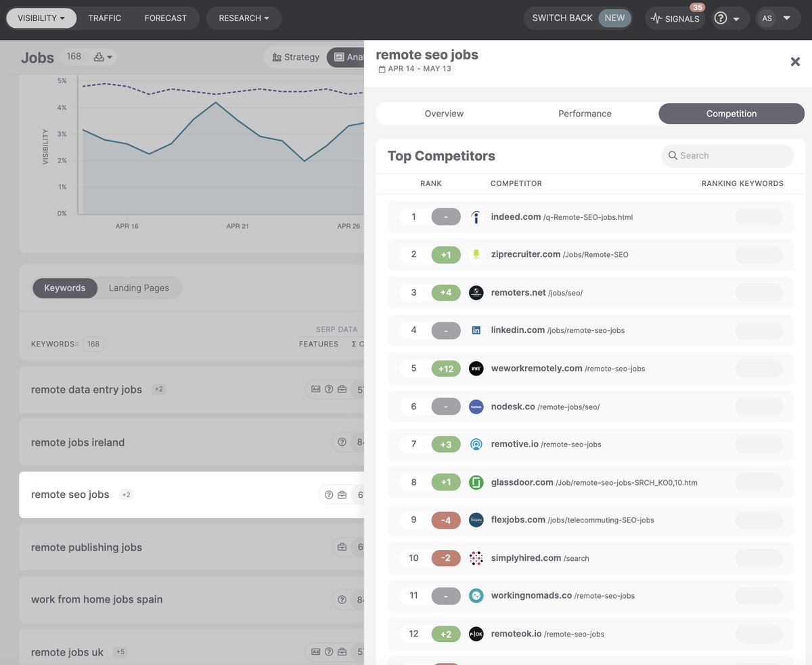Click the nodesk.co favicon
Screen dimensions: 812x665
[x=476, y=407]
